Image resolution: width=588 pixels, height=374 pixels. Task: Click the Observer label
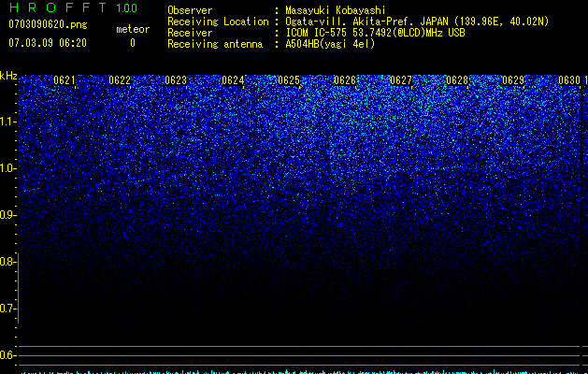point(190,10)
